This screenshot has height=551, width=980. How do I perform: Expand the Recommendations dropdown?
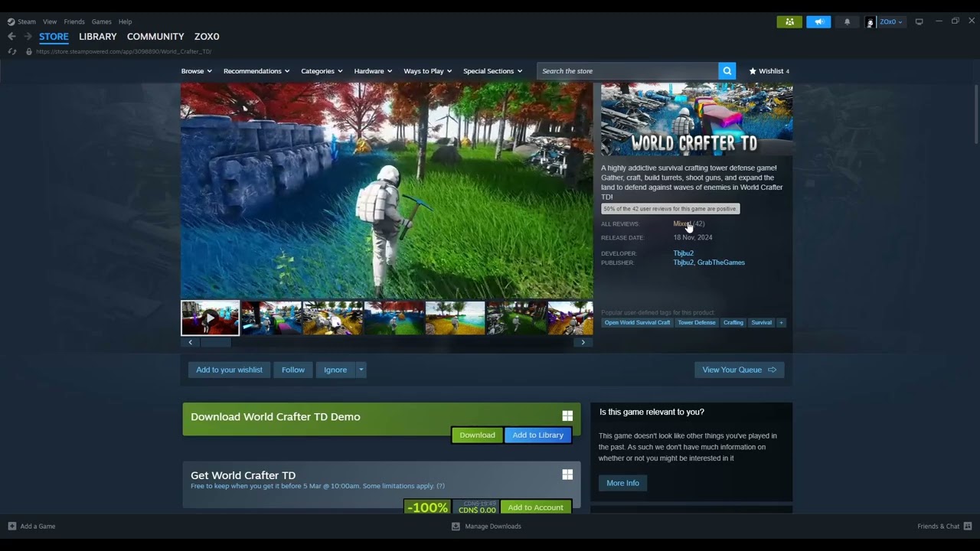(256, 71)
